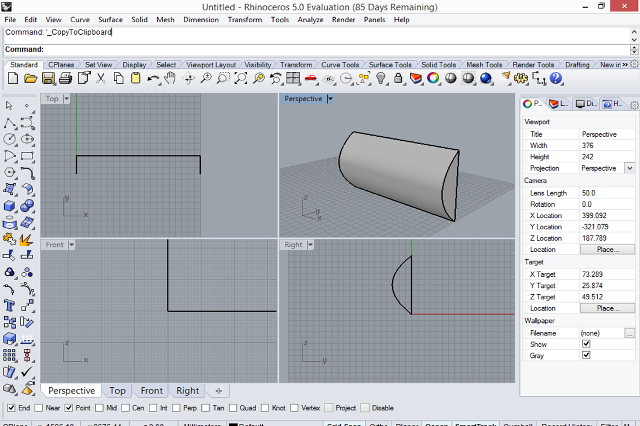Open the Curve menu
Screen dimensions: 640x426
pos(80,20)
